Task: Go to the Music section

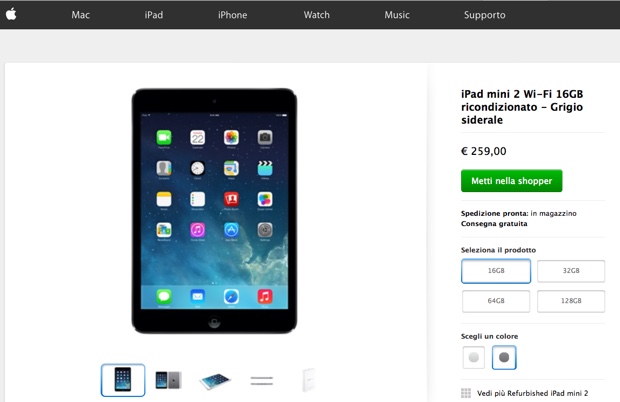Action: coord(397,15)
